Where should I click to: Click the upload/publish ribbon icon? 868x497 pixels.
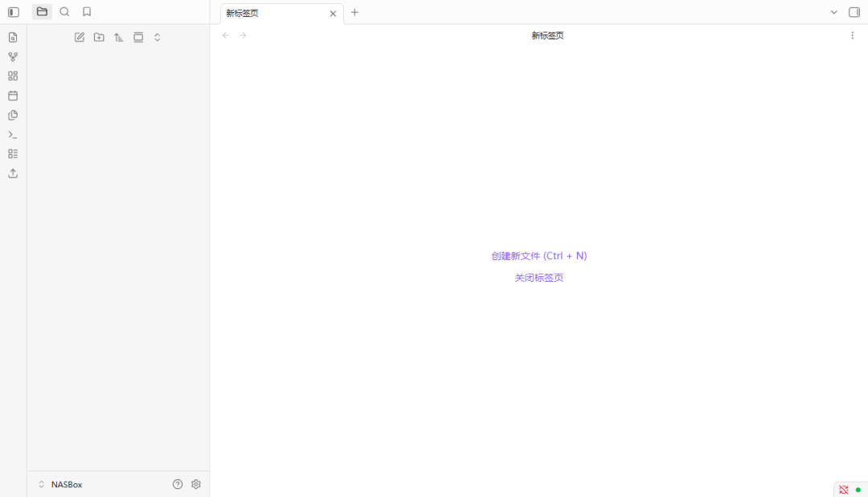coord(13,173)
